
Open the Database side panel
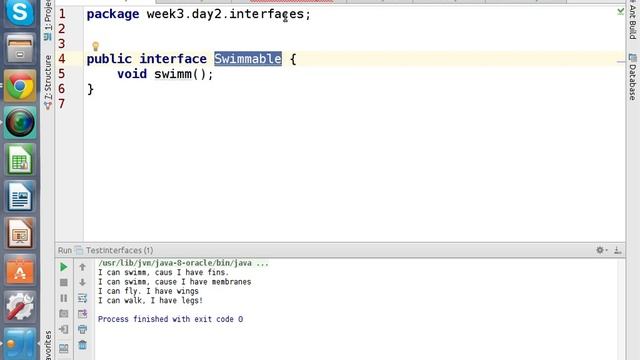(x=633, y=78)
